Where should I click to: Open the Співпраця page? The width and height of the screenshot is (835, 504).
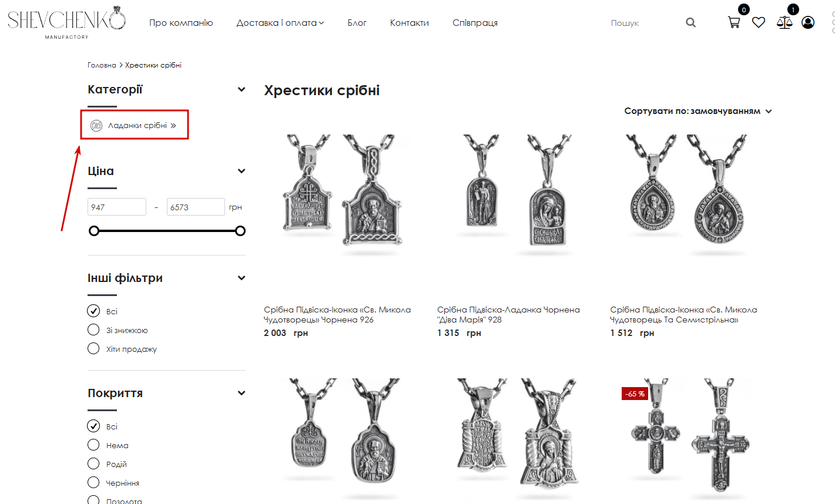click(x=475, y=23)
